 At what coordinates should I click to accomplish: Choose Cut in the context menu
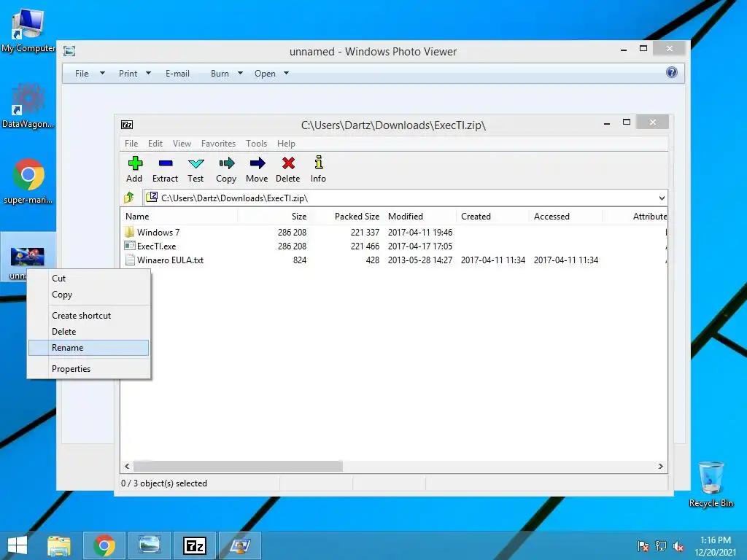[88, 278]
